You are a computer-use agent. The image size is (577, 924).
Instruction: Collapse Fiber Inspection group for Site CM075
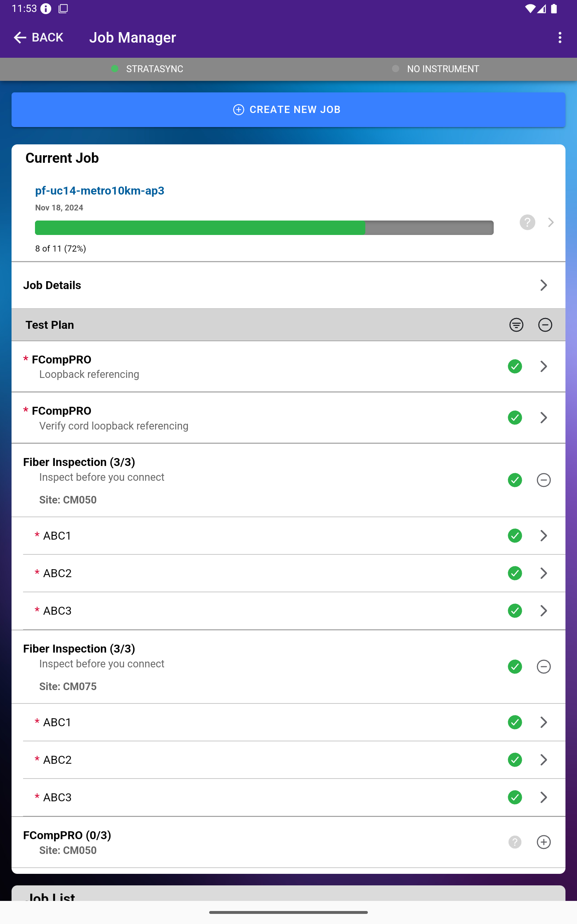543,667
